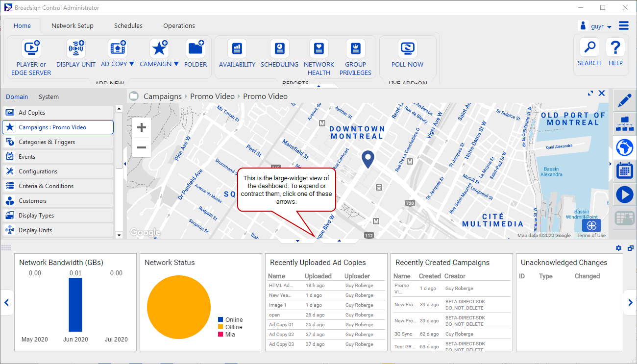Open the Scheduling report
This screenshot has width=637, height=364.
click(279, 54)
